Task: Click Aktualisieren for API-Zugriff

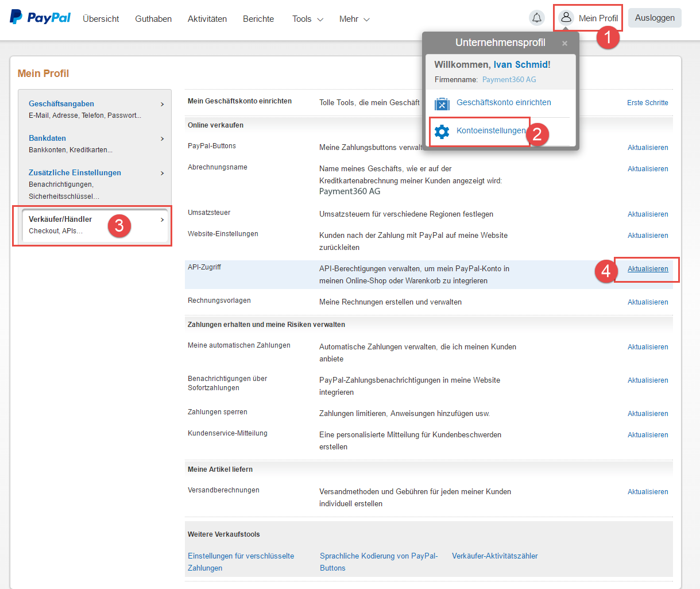Action: 647,269
